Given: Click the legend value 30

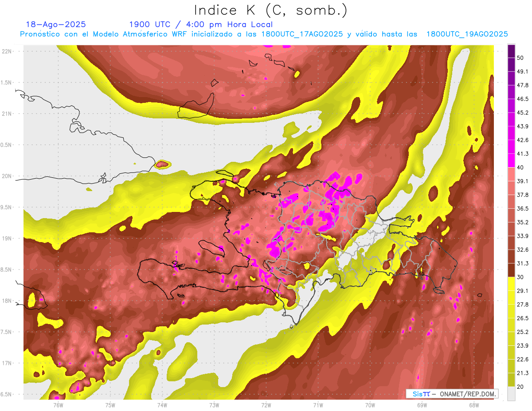Looking at the screenshot, I should coord(520,277).
